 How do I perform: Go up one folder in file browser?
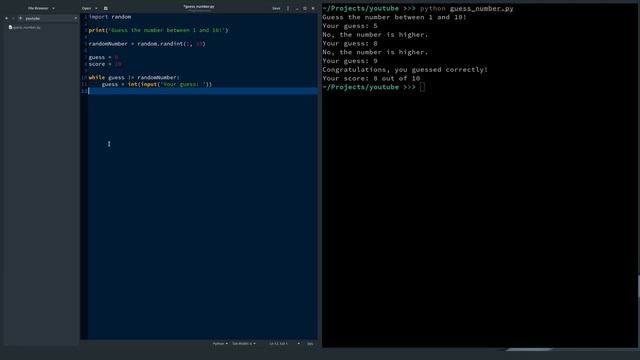[20, 18]
